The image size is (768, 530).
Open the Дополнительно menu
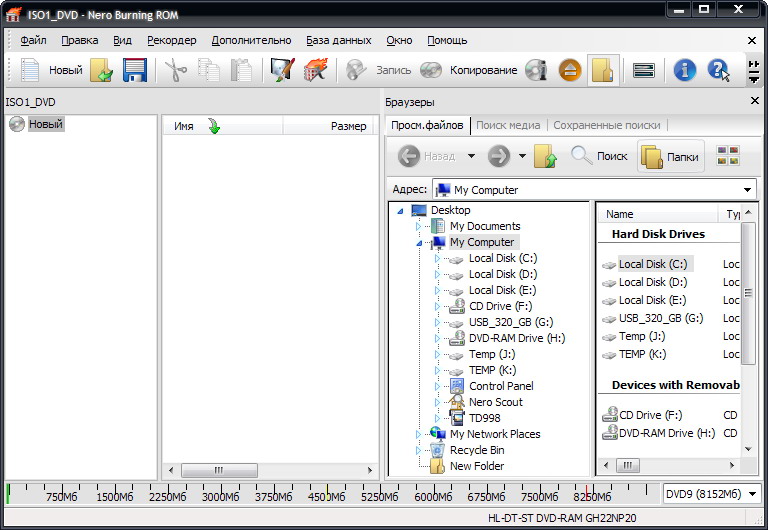pyautogui.click(x=251, y=40)
